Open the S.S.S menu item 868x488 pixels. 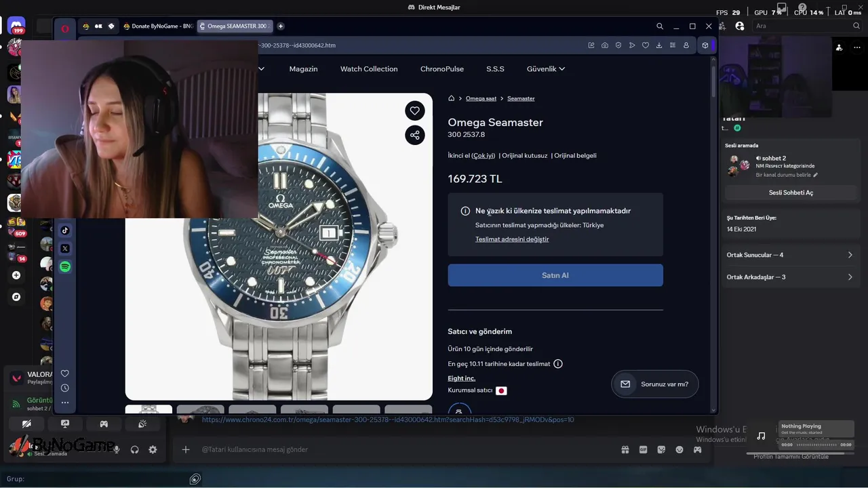(x=495, y=69)
